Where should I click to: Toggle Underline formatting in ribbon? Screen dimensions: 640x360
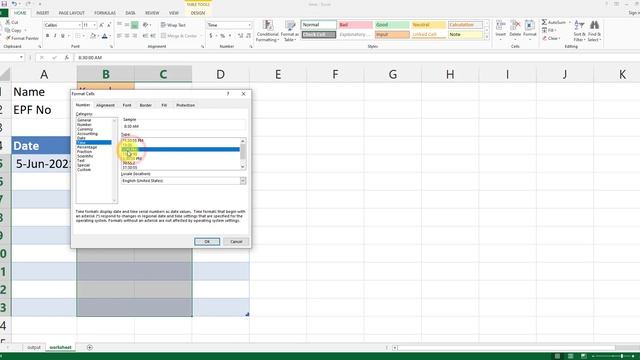pos(63,36)
